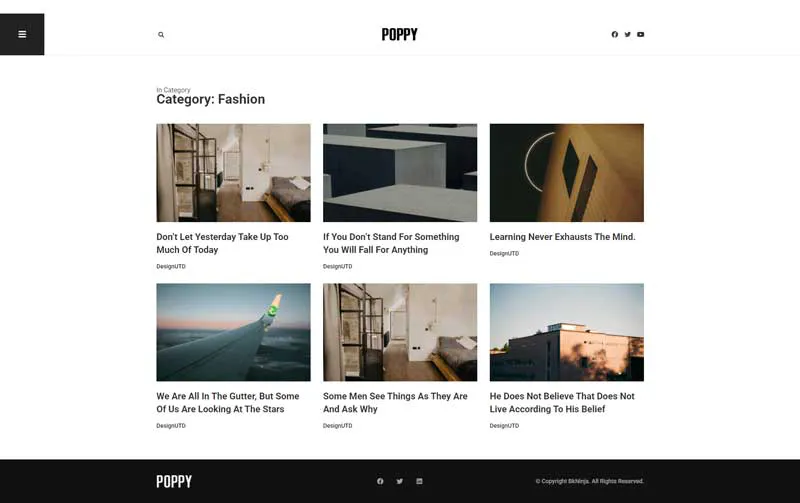The height and width of the screenshot is (503, 800).
Task: Open Twitter icon in header
Action: tap(628, 34)
